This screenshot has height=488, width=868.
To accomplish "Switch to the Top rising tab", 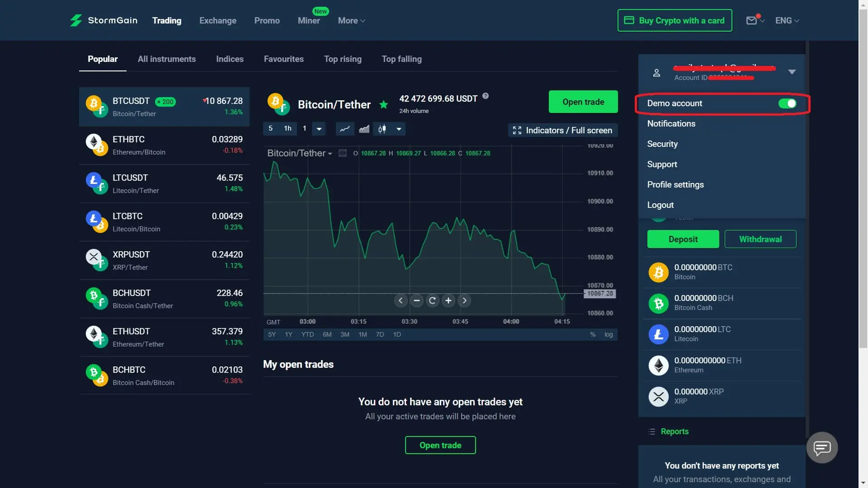I will (343, 59).
